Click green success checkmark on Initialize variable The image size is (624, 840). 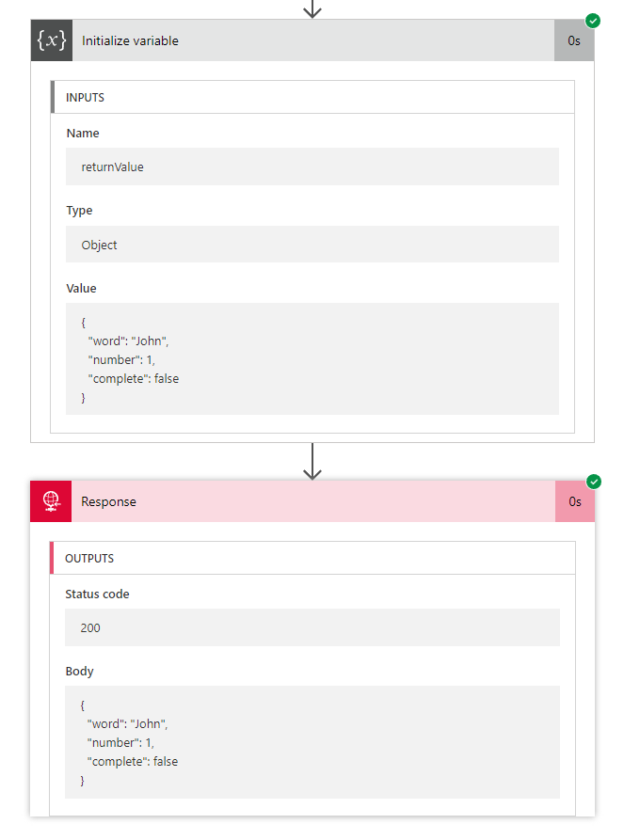pos(593,20)
